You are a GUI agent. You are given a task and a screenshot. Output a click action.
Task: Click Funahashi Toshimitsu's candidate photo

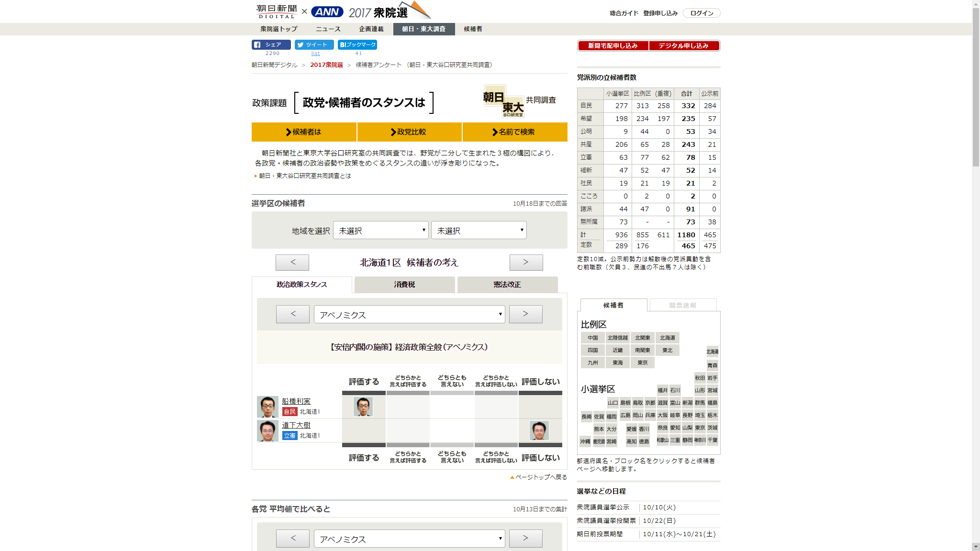click(267, 407)
